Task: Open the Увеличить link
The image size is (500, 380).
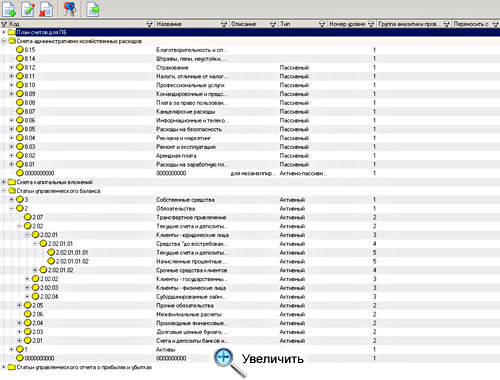Action: point(273,359)
